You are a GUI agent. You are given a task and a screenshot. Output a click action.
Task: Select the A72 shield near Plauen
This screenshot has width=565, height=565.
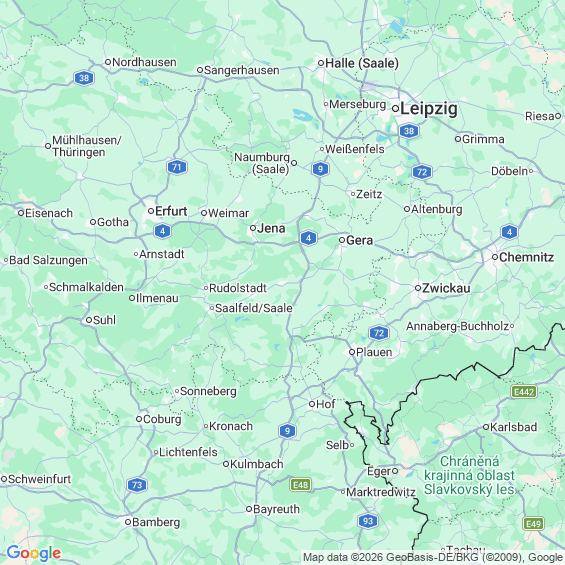coord(379,333)
